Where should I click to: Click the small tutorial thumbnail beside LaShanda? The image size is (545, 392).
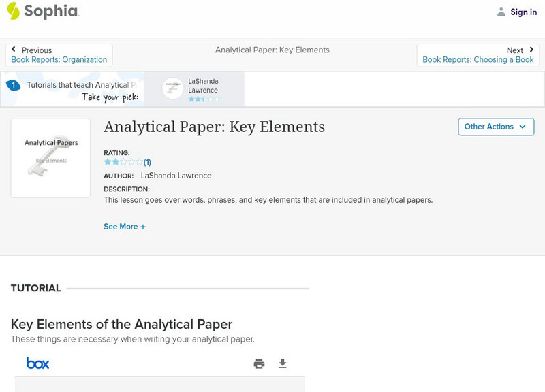(173, 88)
